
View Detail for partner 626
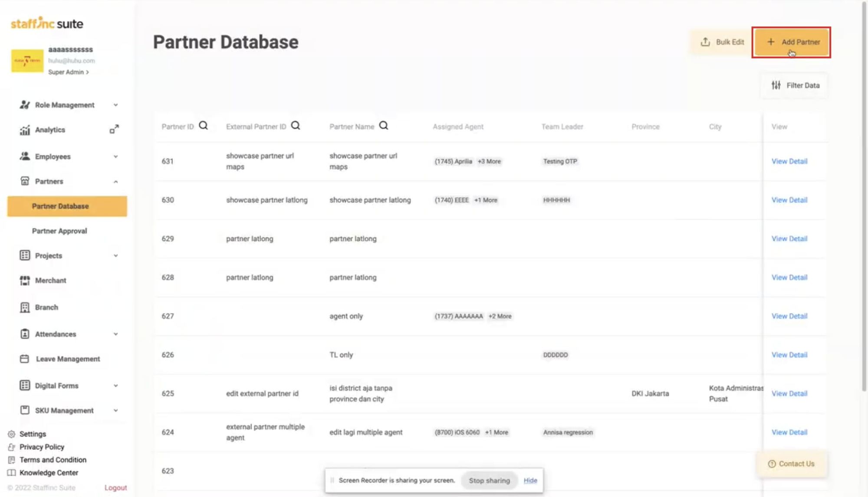(x=789, y=355)
